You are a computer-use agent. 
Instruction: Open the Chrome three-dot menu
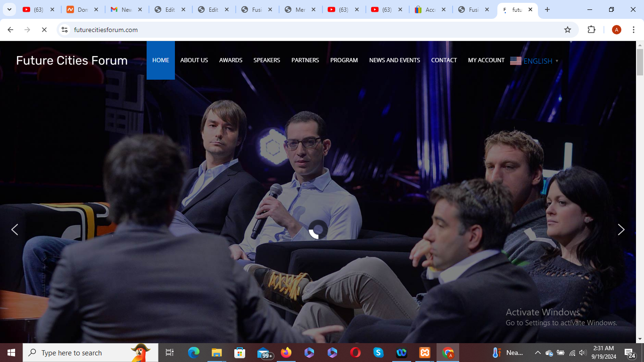634,30
